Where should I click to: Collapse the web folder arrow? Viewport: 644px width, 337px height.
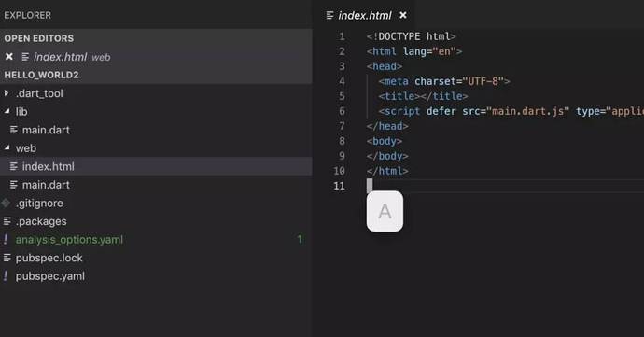7,147
